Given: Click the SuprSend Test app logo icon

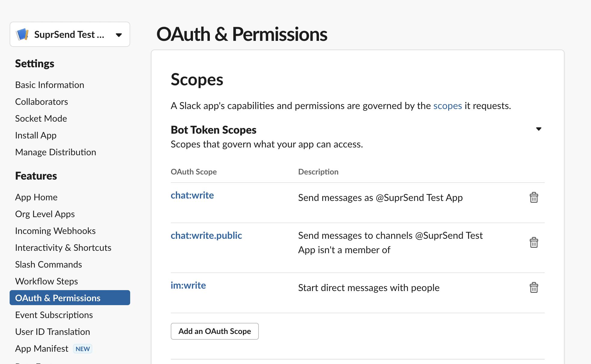Looking at the screenshot, I should tap(22, 35).
